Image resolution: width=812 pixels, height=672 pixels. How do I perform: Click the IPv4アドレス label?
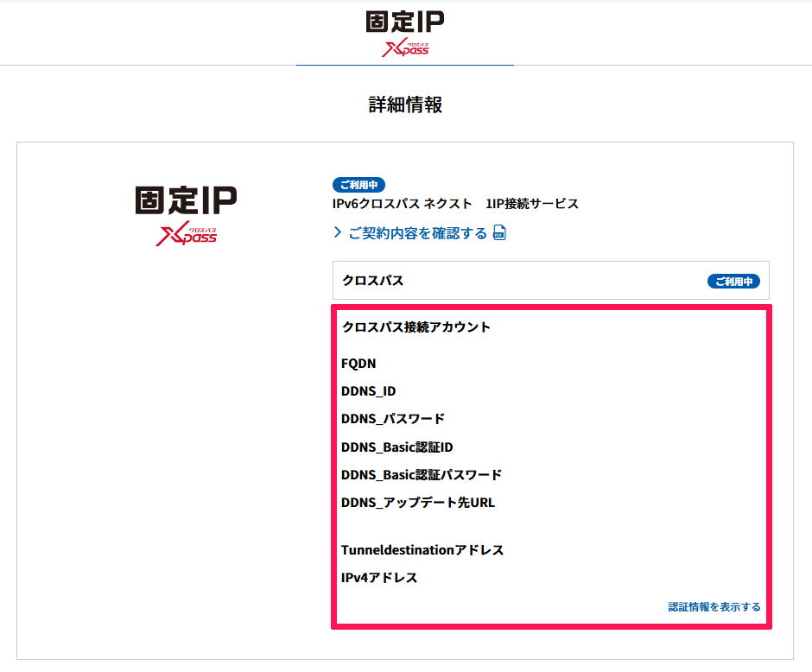click(x=379, y=578)
